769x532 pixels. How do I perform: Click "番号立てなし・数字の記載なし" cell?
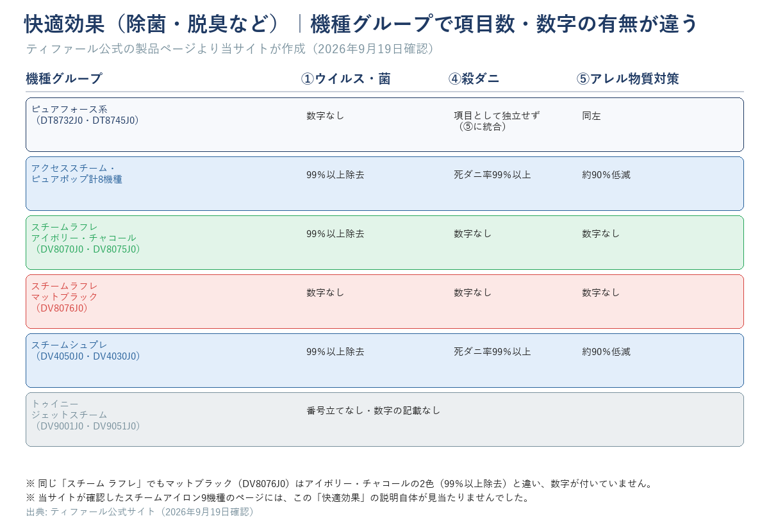pyautogui.click(x=374, y=411)
